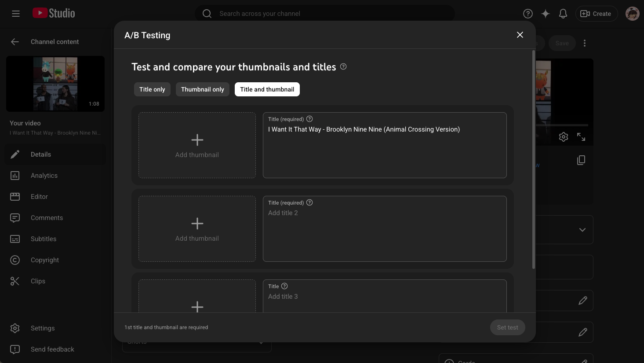This screenshot has height=363, width=644.
Task: Open the Subtitles section
Action: click(x=44, y=238)
